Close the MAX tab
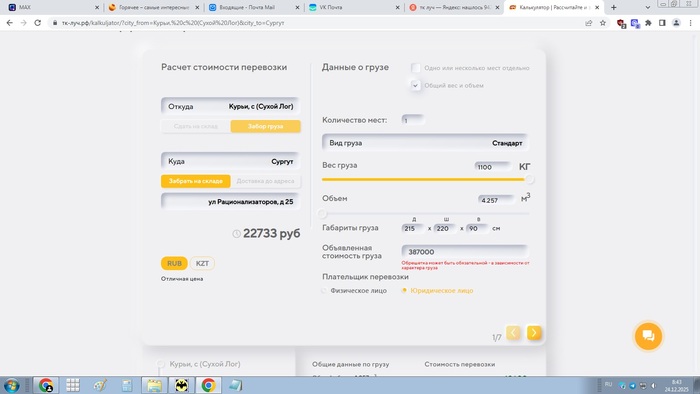The height and width of the screenshot is (394, 700). (x=97, y=8)
